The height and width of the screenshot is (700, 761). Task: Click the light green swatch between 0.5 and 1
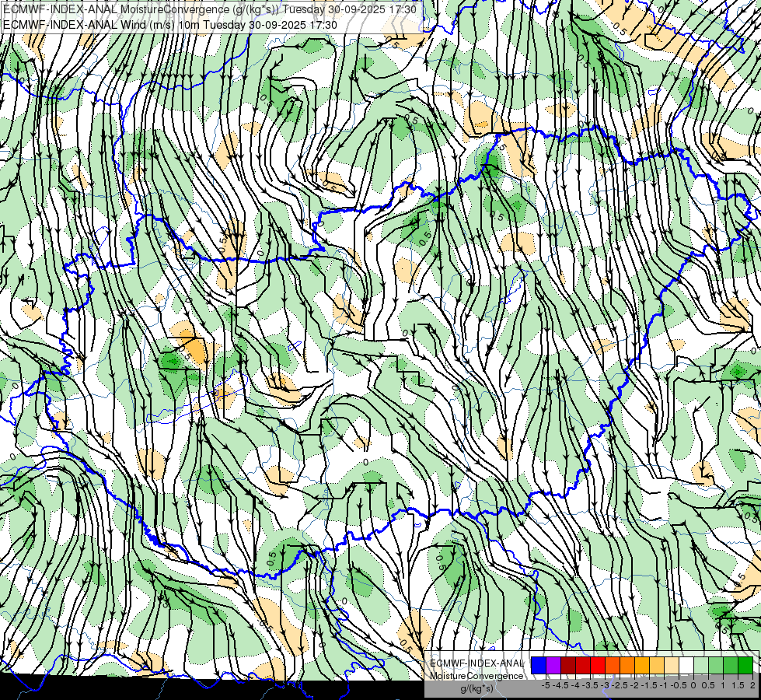(x=716, y=665)
